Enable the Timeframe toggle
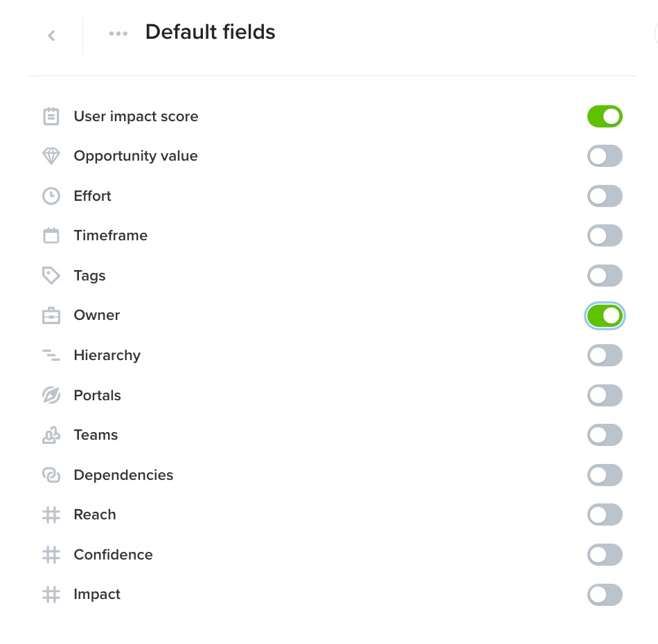658x644 pixels. (605, 235)
